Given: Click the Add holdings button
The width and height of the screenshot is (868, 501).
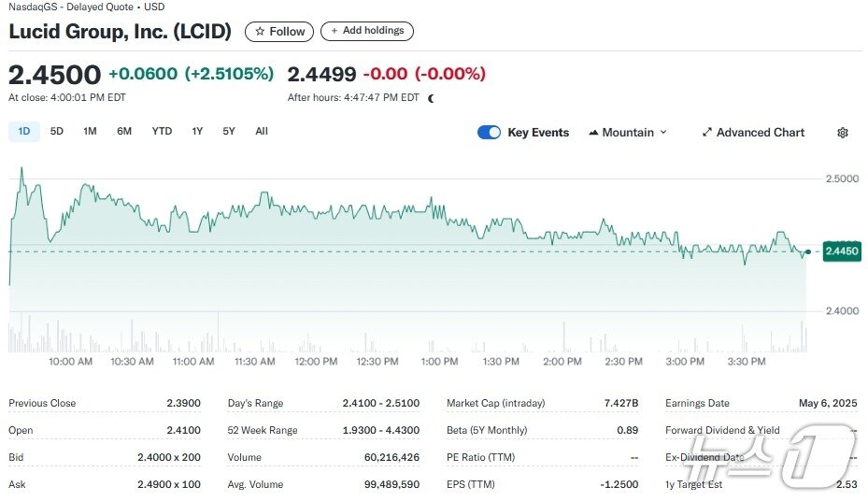Looking at the screenshot, I should pos(367,31).
